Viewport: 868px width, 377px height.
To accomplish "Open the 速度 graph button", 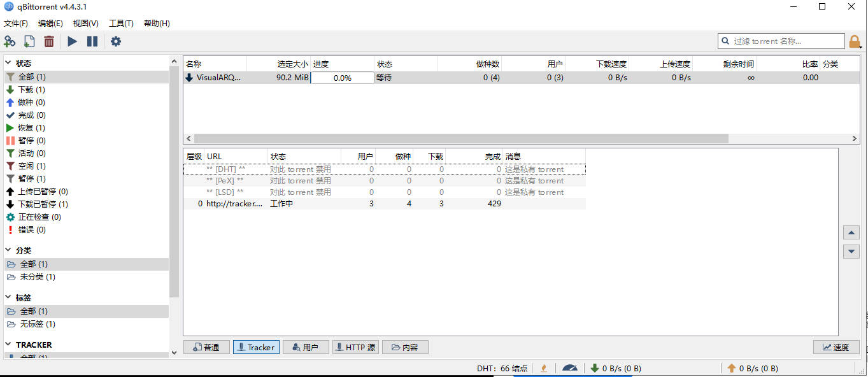I will pyautogui.click(x=836, y=347).
